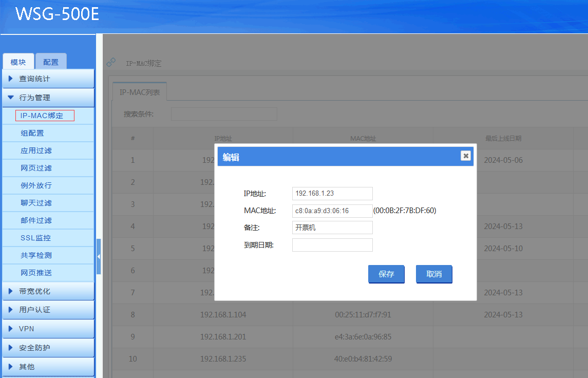The image size is (588, 378).
Task: Switch to the 配置 tab
Action: click(51, 62)
